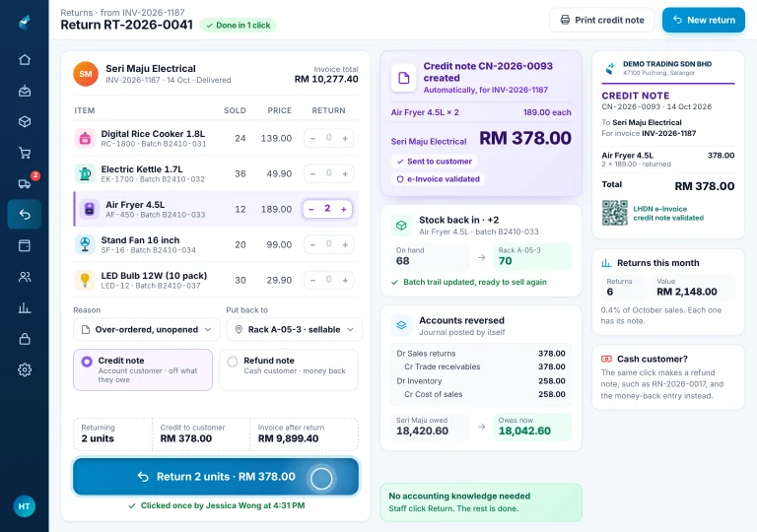Image resolution: width=757 pixels, height=532 pixels.
Task: Decrease Digital Rice Cooker return quantity
Action: [312, 139]
